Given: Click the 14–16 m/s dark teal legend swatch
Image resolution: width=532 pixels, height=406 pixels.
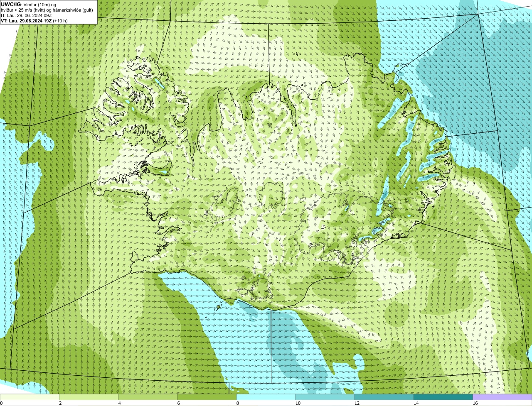Looking at the screenshot, I should coord(443,397).
